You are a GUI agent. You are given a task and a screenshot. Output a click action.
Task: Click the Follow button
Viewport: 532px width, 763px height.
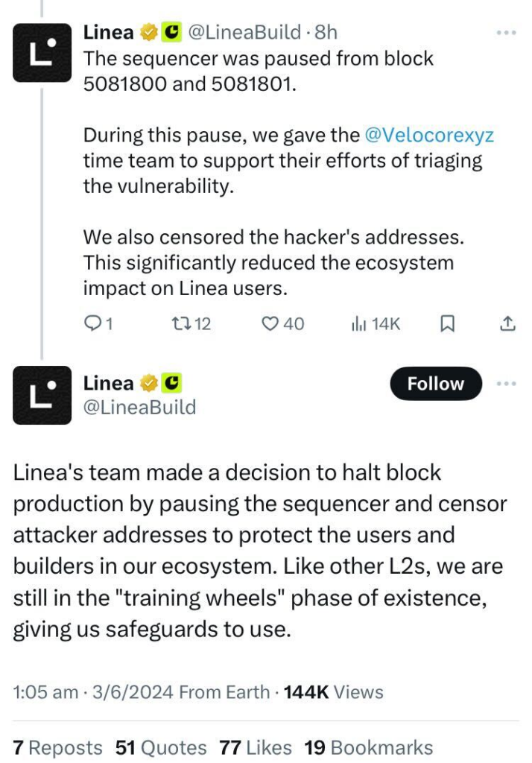(436, 384)
